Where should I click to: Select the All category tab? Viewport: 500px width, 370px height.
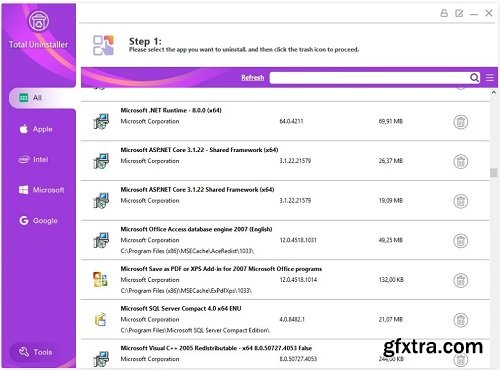click(x=42, y=98)
